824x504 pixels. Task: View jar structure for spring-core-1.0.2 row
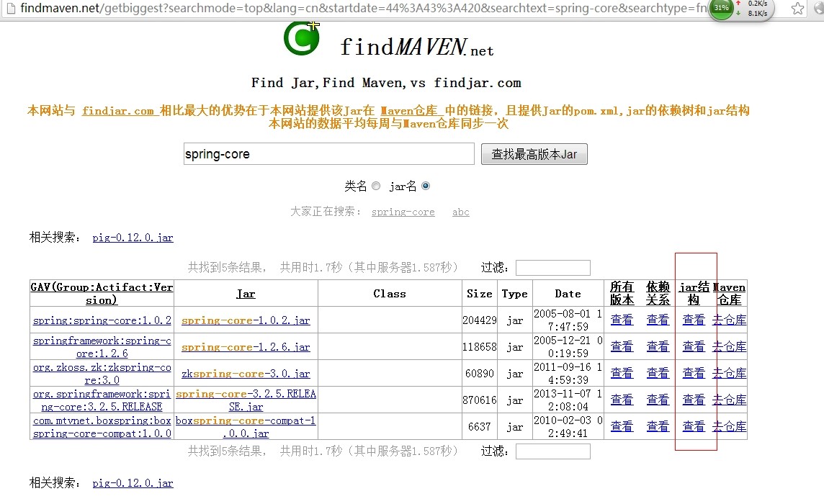[694, 320]
